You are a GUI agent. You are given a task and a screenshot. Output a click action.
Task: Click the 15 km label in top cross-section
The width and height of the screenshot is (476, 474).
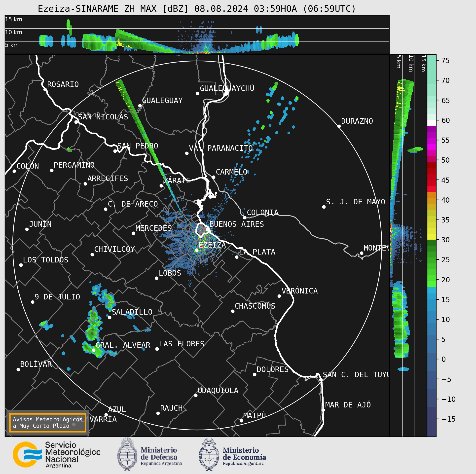14,19
